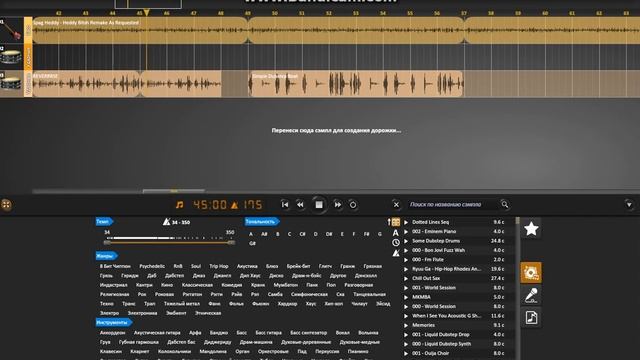The height and width of the screenshot is (360, 640).
Task: Play the 000 - Fm Flute sample
Action: [x=406, y=260]
